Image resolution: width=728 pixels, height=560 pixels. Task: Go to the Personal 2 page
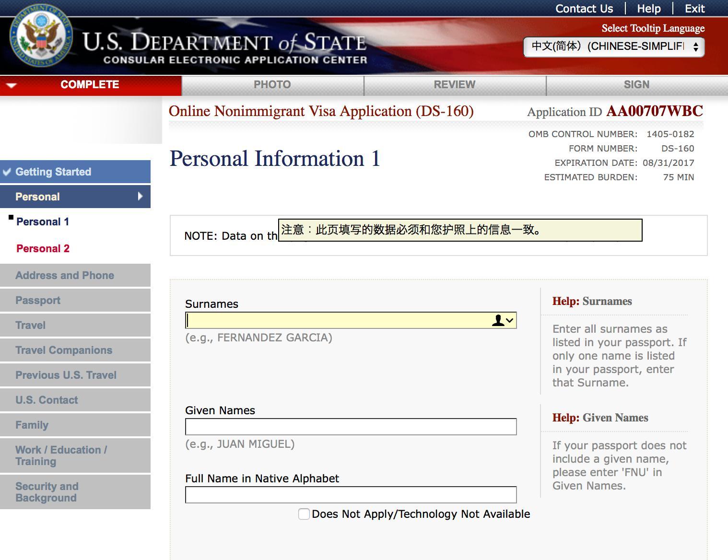pyautogui.click(x=43, y=249)
